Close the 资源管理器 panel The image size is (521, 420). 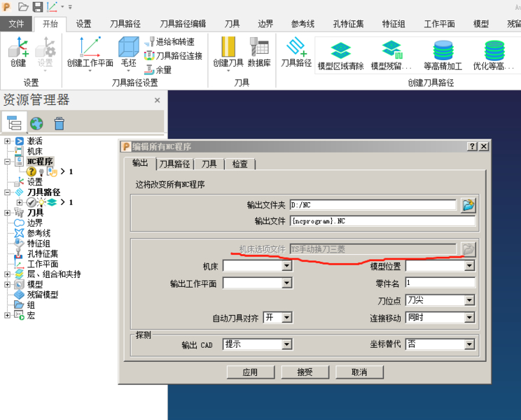coord(158,100)
